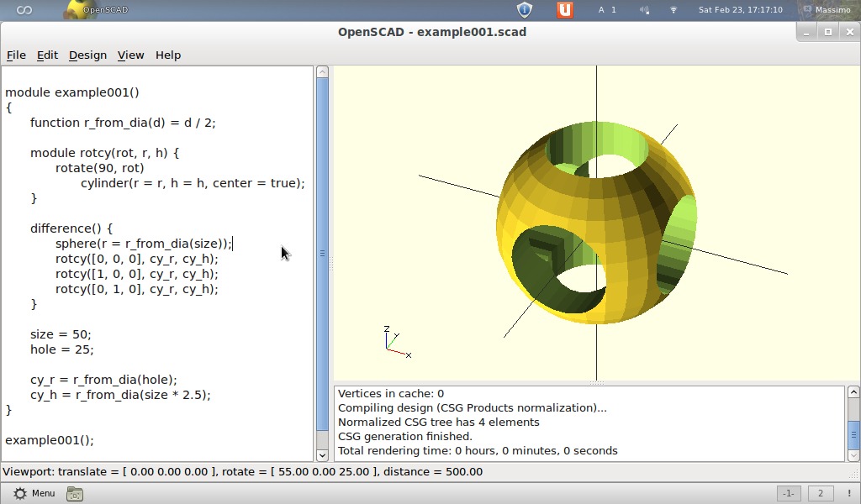Open the Menu button in bottom panel

pyautogui.click(x=34, y=494)
